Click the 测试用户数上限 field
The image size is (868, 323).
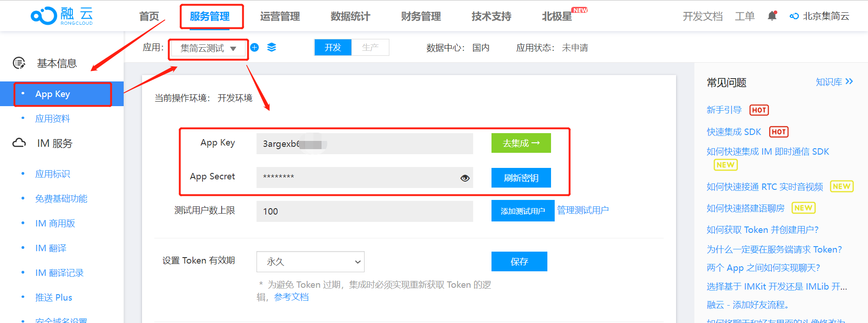click(365, 211)
